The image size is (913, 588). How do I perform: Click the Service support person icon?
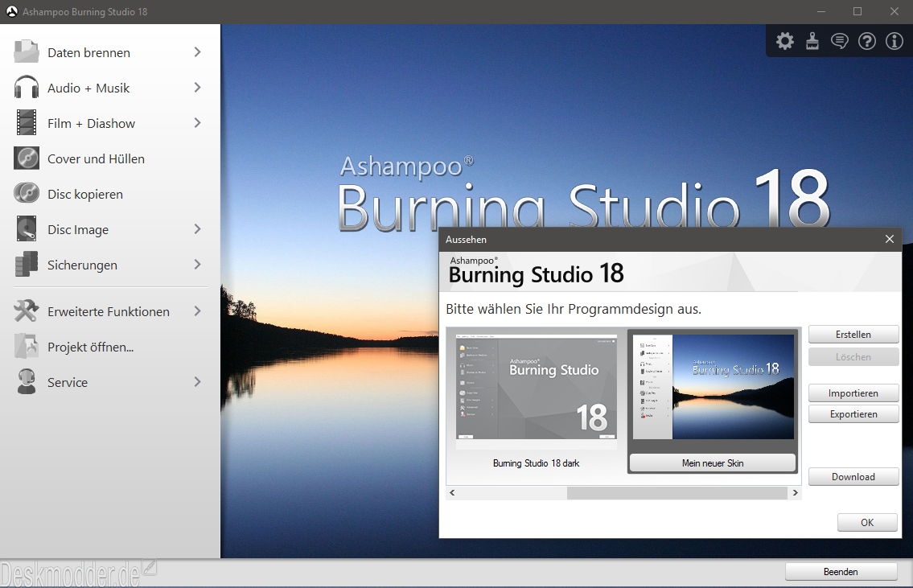27,382
